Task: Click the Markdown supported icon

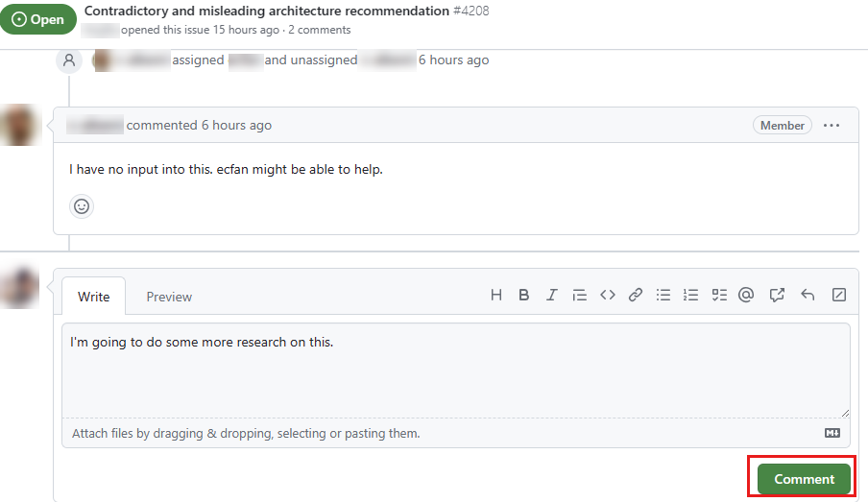Action: coord(832,433)
